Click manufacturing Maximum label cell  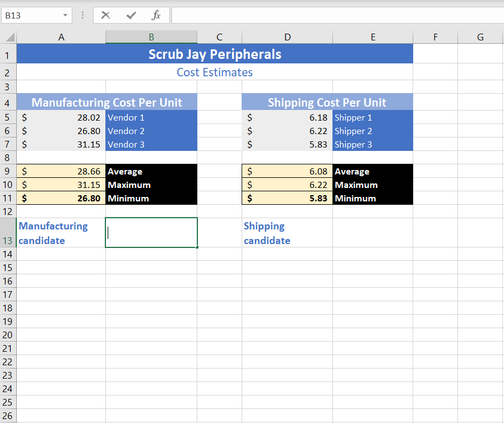click(x=151, y=185)
